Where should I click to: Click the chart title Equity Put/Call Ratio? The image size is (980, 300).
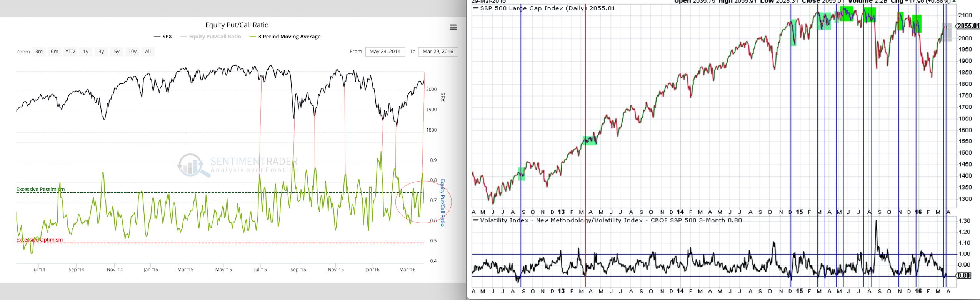pyautogui.click(x=237, y=25)
